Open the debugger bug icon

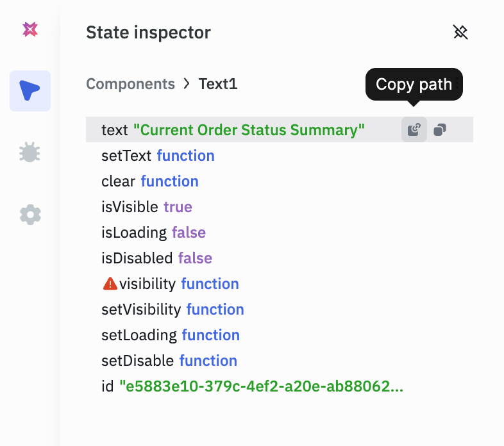click(30, 152)
